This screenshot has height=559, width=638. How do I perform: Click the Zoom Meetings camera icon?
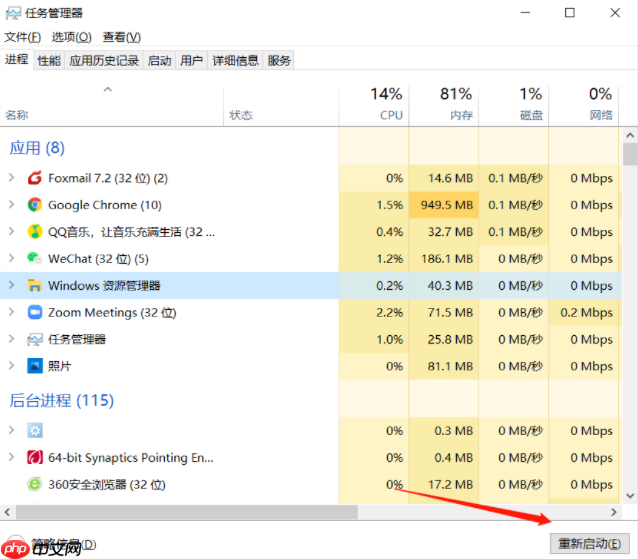[x=35, y=312]
